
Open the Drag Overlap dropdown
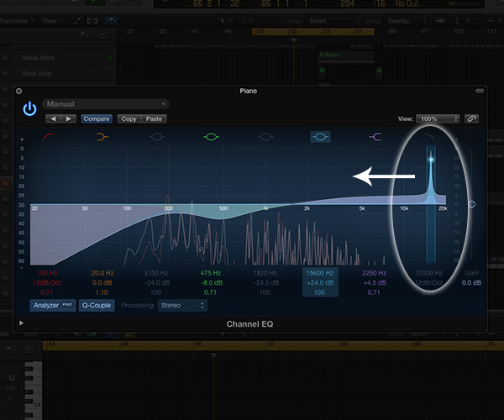click(x=406, y=21)
